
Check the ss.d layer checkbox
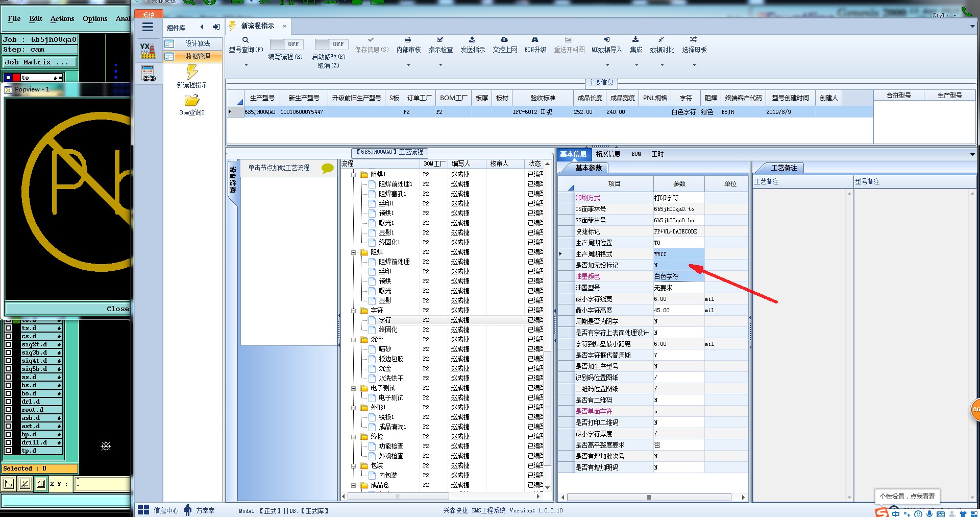8,377
